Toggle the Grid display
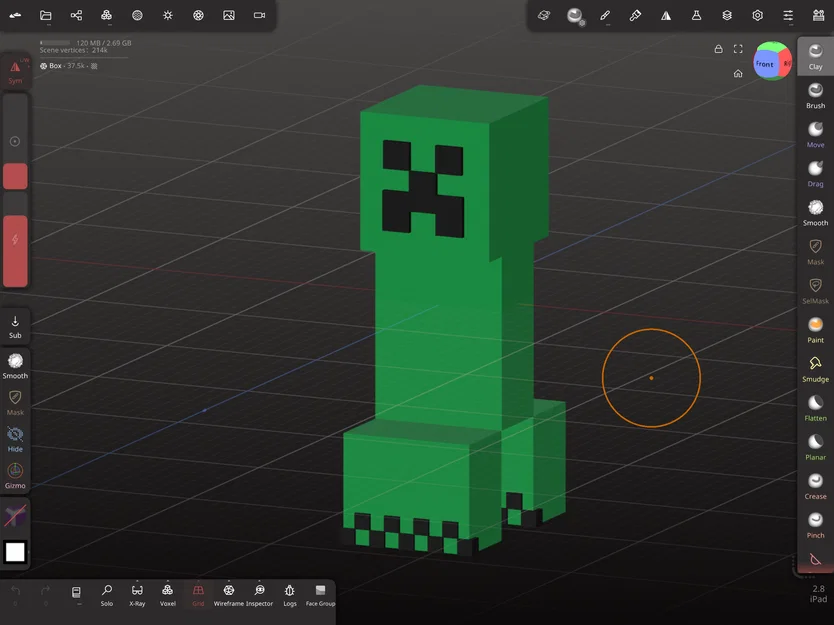 pyautogui.click(x=198, y=595)
